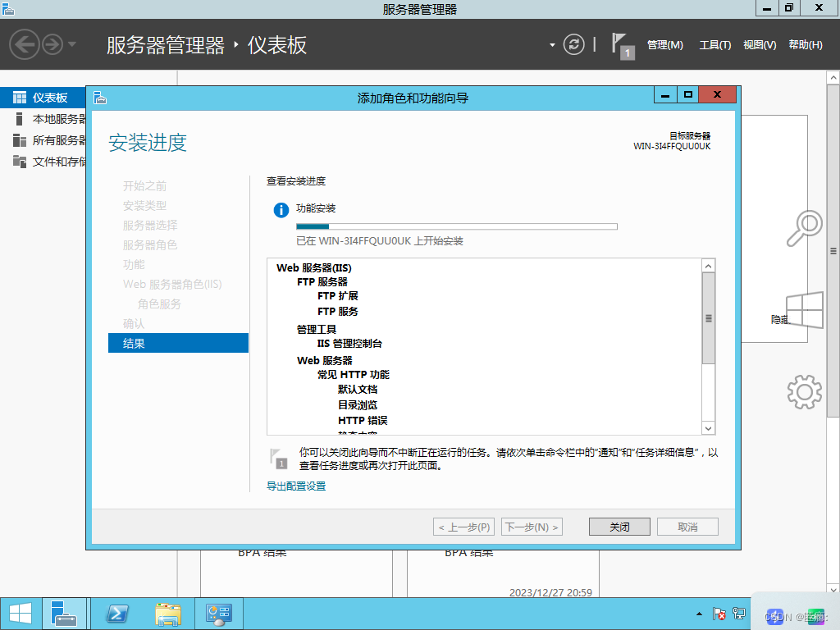Click HTTP 错误 in feature list

point(363,421)
